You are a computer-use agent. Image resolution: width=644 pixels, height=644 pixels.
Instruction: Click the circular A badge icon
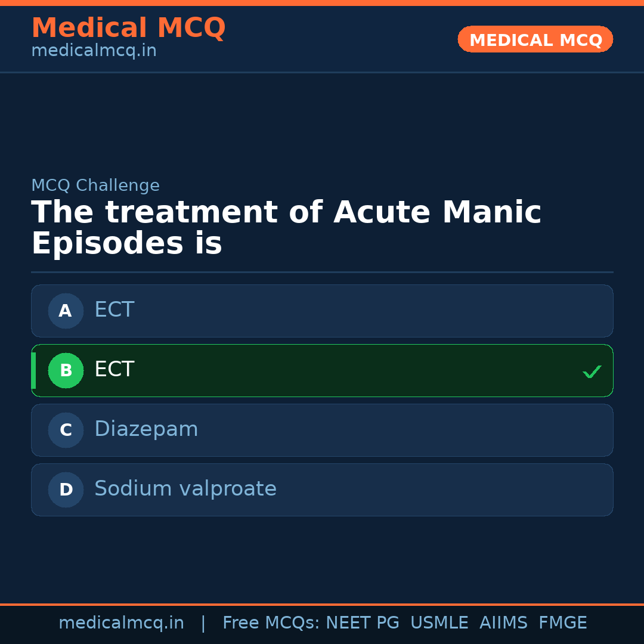pyautogui.click(x=66, y=311)
